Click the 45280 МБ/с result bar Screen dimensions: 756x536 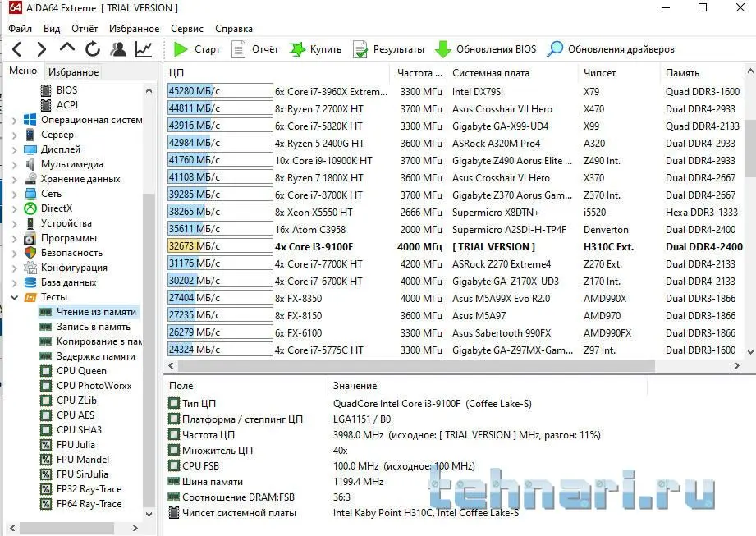click(220, 90)
